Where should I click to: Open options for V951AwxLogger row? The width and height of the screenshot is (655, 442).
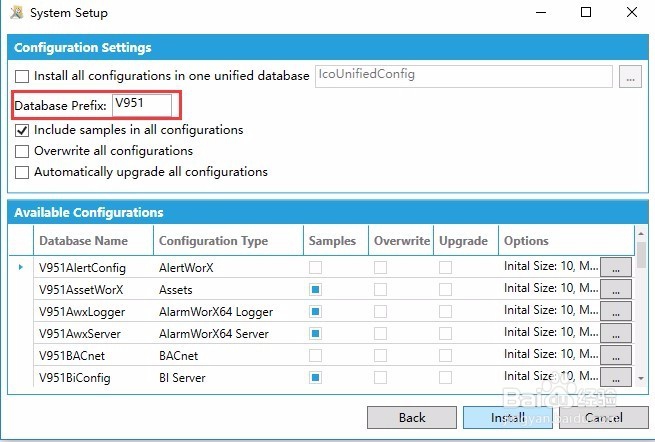pyautogui.click(x=616, y=312)
